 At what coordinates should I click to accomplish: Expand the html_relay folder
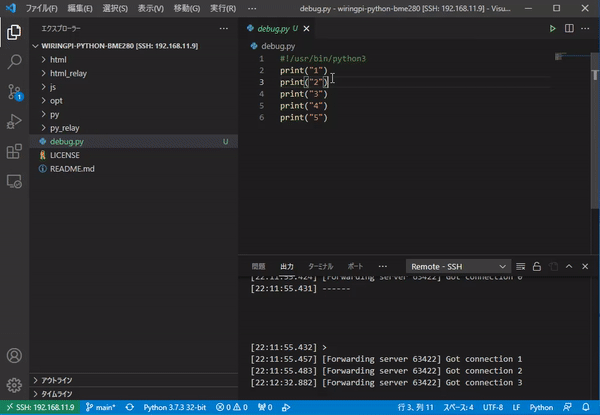(x=133, y=73)
